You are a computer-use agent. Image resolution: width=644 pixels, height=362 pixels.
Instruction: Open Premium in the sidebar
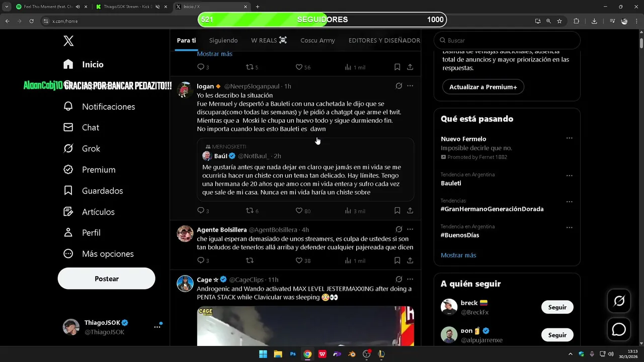(89, 170)
